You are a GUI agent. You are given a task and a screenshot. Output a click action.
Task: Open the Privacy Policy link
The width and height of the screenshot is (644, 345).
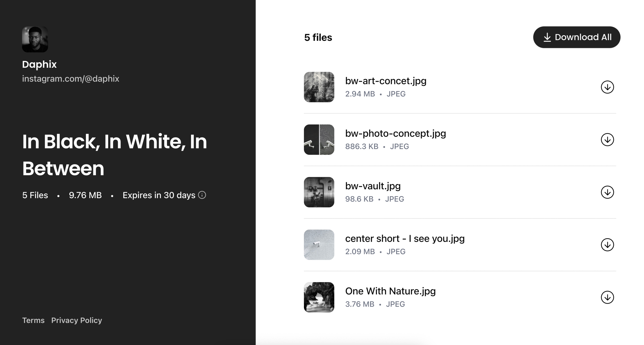point(76,320)
